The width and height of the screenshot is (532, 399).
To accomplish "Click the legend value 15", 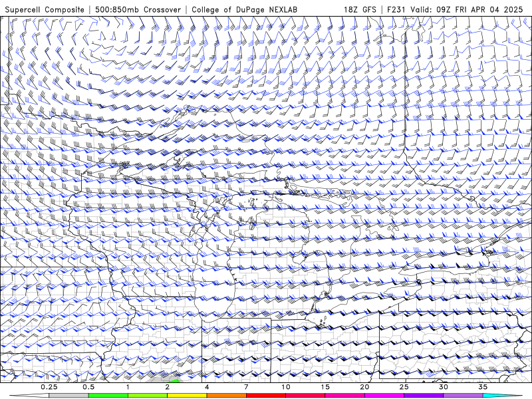I will (x=325, y=387).
